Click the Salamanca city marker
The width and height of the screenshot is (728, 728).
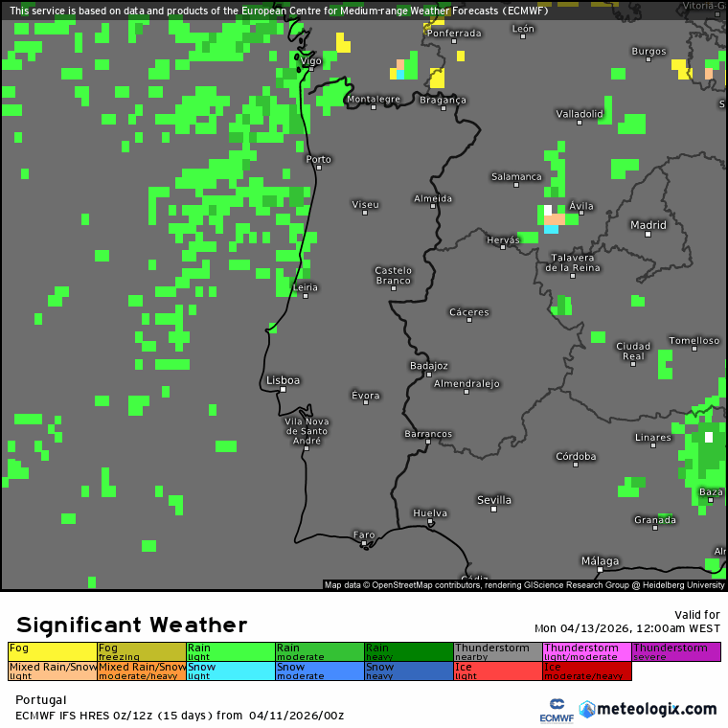point(516,185)
